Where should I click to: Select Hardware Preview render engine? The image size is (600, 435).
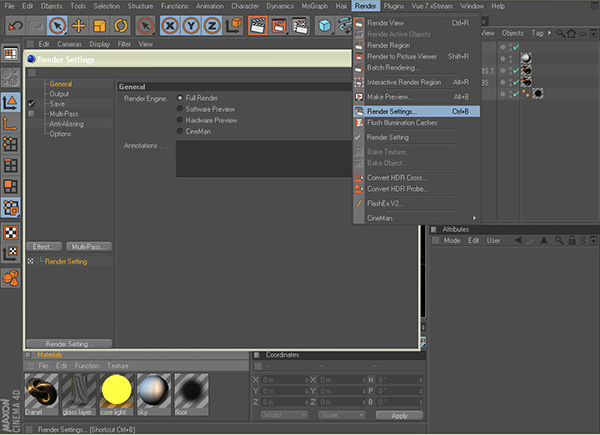[179, 120]
